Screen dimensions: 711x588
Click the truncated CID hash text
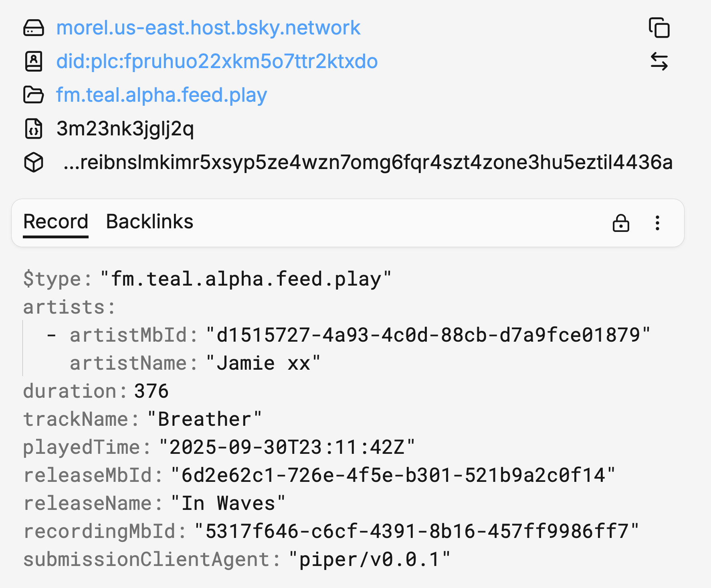tap(368, 162)
